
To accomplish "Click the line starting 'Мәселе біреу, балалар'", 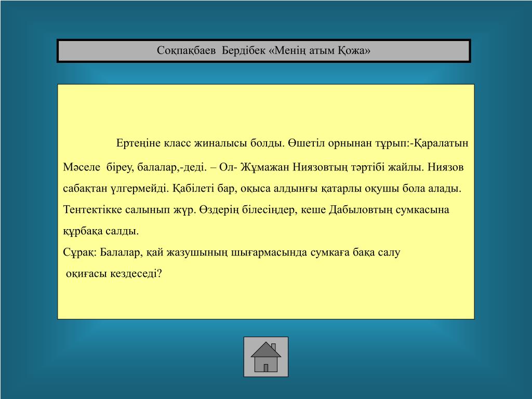I will pos(263,167).
